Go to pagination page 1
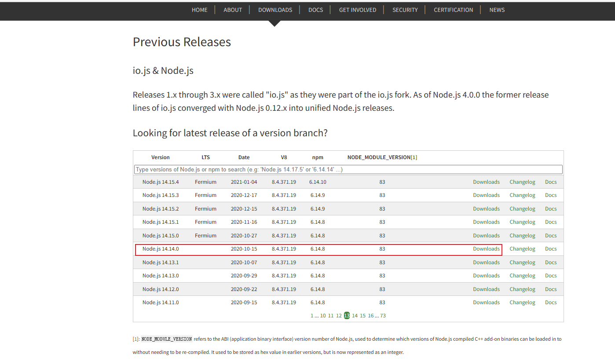615x364 pixels. click(312, 316)
